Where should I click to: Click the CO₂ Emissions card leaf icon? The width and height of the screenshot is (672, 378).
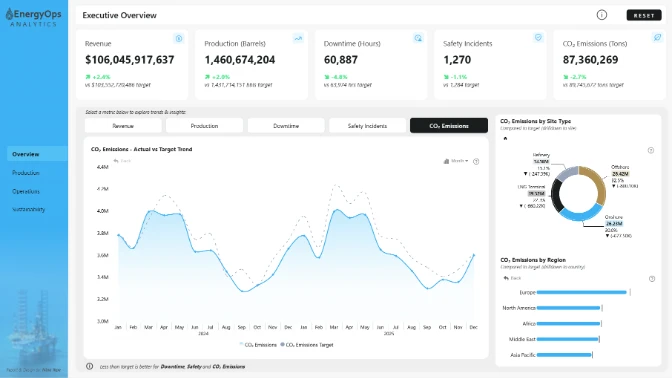(x=657, y=38)
